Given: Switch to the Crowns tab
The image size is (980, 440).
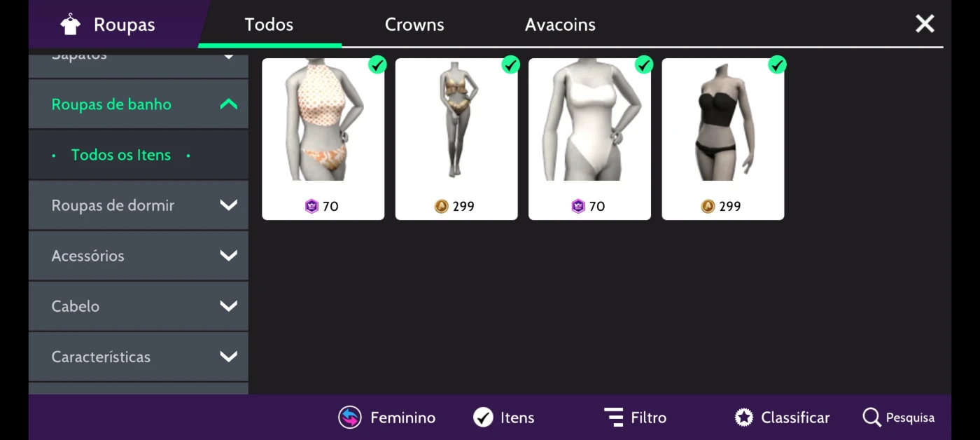Looking at the screenshot, I should click(x=414, y=25).
